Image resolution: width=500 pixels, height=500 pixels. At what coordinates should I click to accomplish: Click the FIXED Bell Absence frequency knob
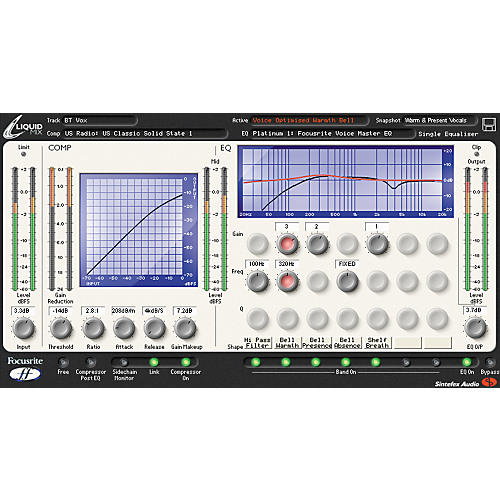tap(347, 281)
